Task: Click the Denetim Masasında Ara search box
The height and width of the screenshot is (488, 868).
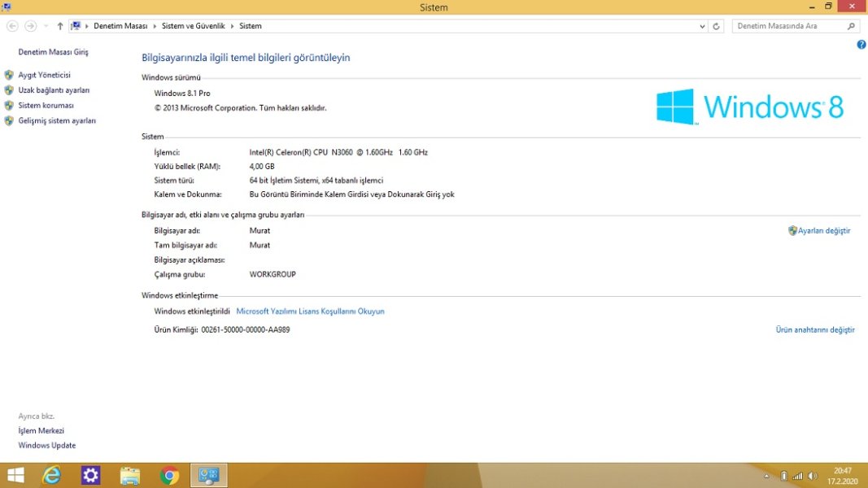Action: [789, 26]
